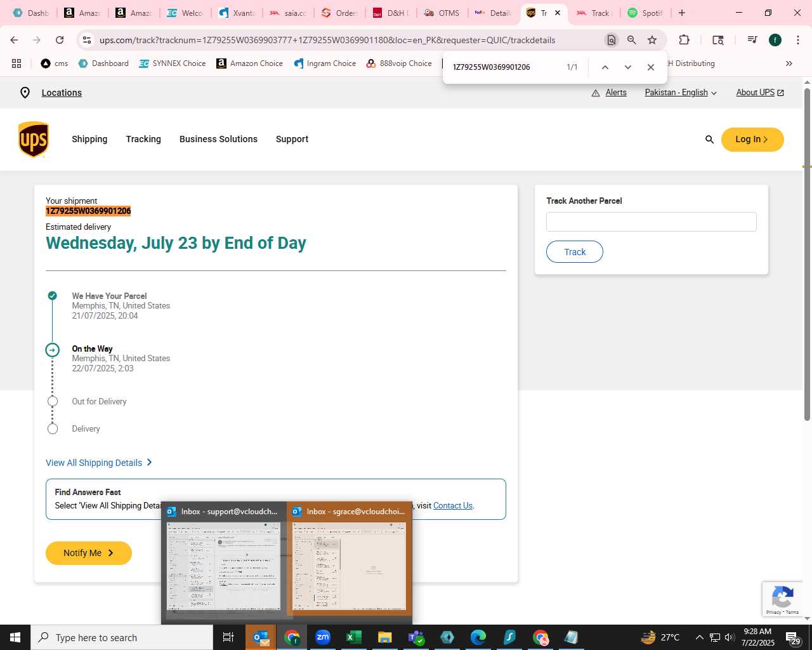Open the Business Solutions menu

click(218, 139)
